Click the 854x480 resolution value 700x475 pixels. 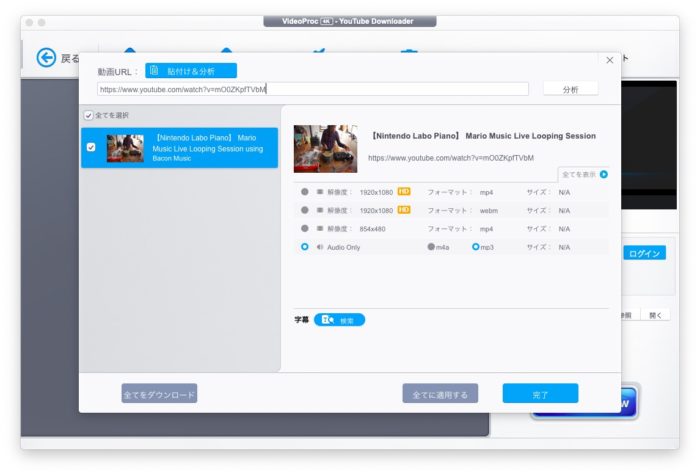[x=372, y=229]
